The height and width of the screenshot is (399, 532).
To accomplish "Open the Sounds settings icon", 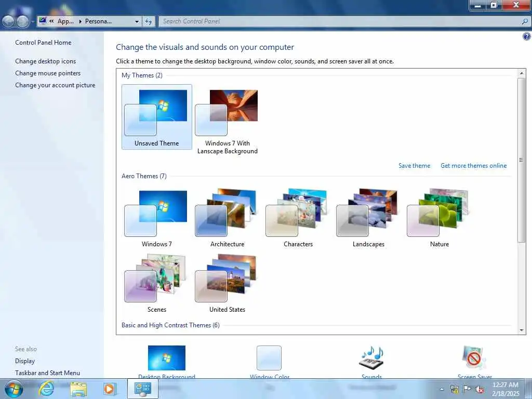I will [371, 362].
